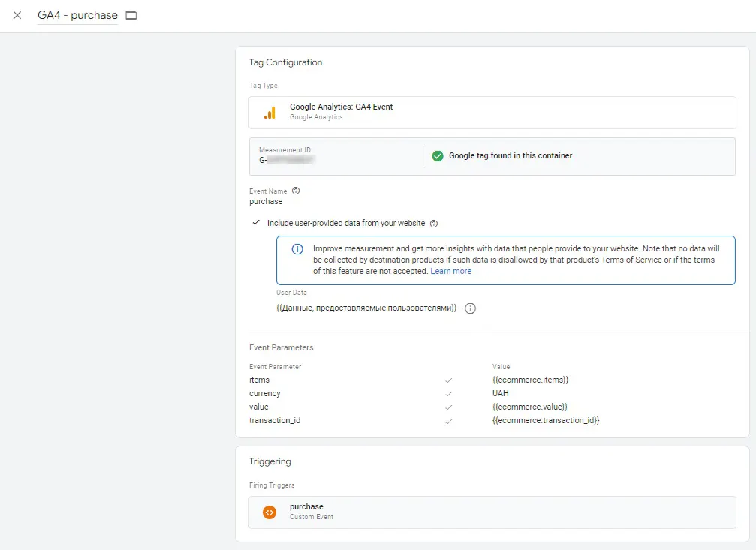Select the event name value purchase

coord(266,202)
